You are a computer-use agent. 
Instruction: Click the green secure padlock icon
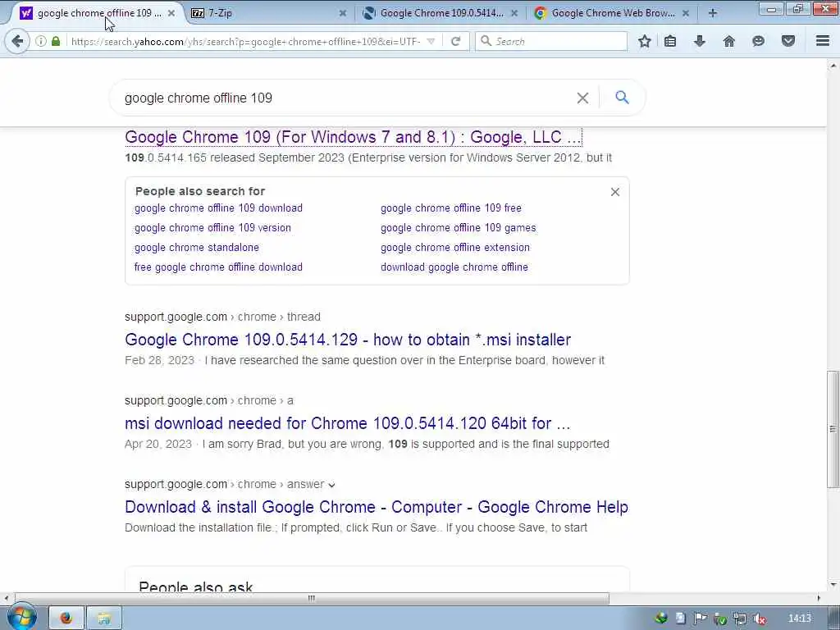pyautogui.click(x=56, y=41)
